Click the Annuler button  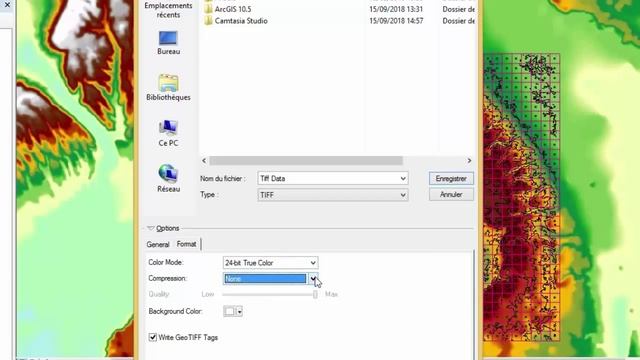coord(451,195)
